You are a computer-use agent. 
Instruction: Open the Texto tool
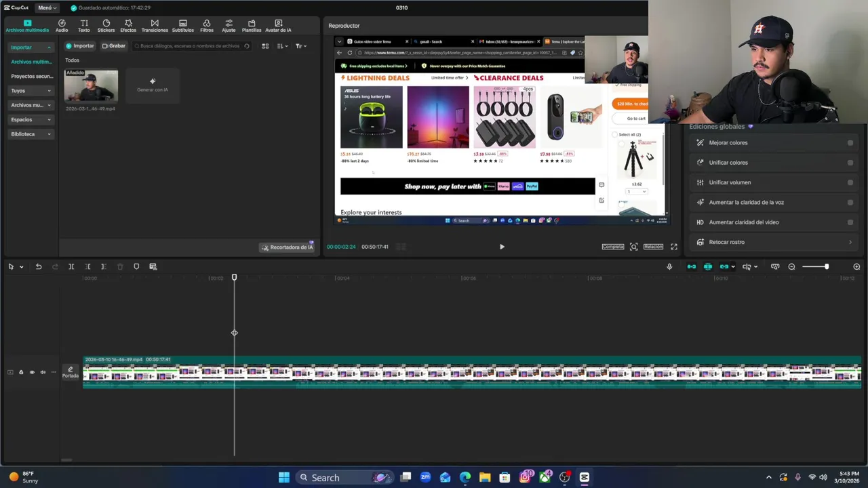84,26
